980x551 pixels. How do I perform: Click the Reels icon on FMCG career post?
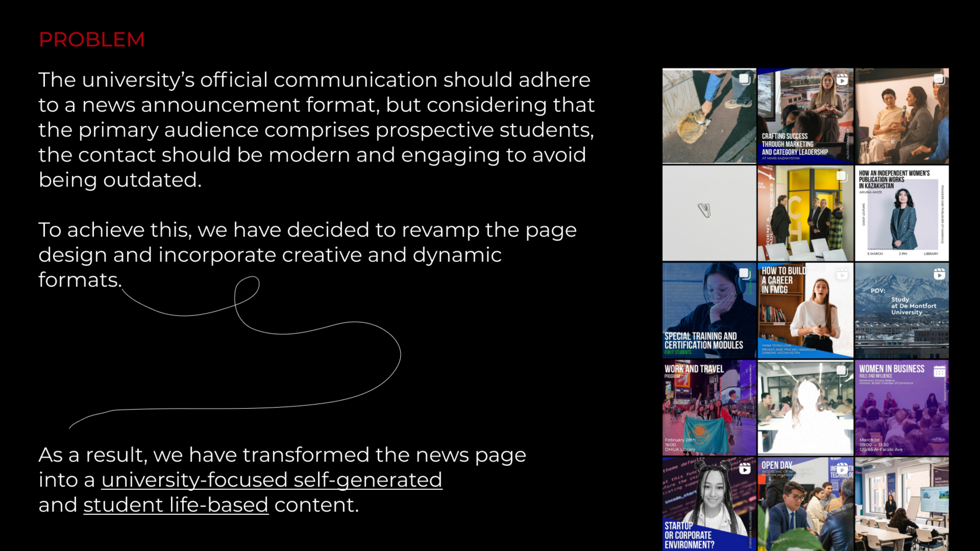842,274
